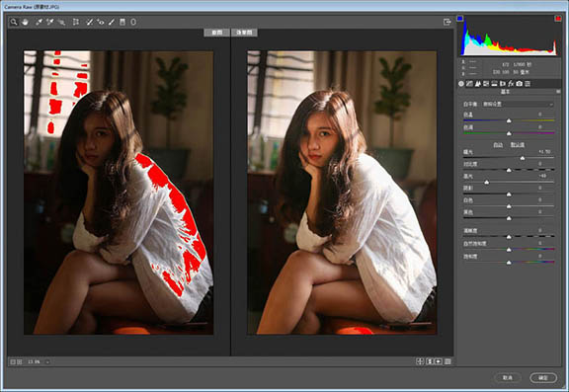The width and height of the screenshot is (569, 392).
Task: Click the 'after' preview image
Action: (342, 193)
